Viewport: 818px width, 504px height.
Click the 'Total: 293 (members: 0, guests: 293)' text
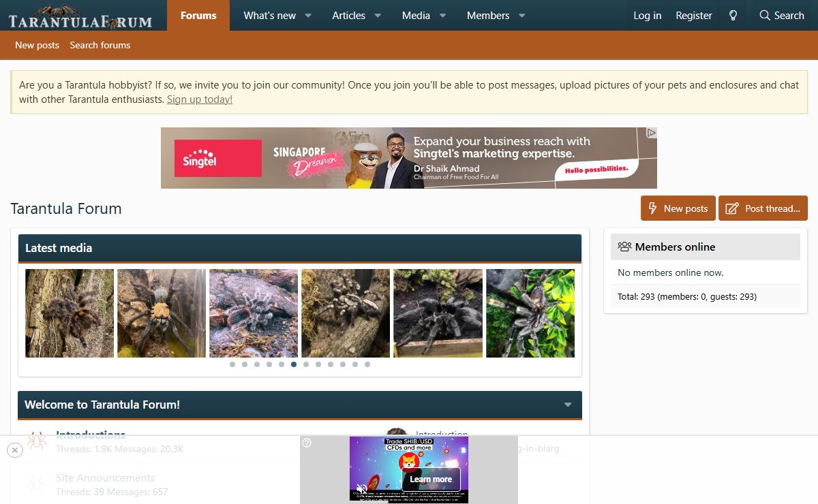[x=687, y=296]
